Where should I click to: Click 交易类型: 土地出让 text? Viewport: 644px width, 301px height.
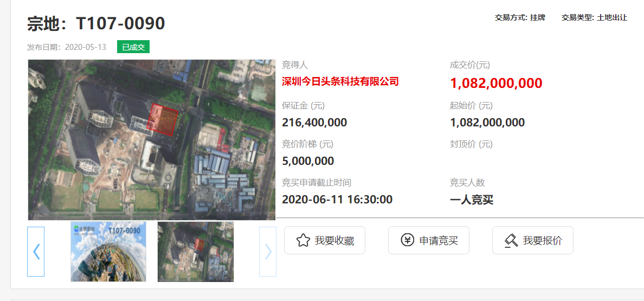[594, 18]
